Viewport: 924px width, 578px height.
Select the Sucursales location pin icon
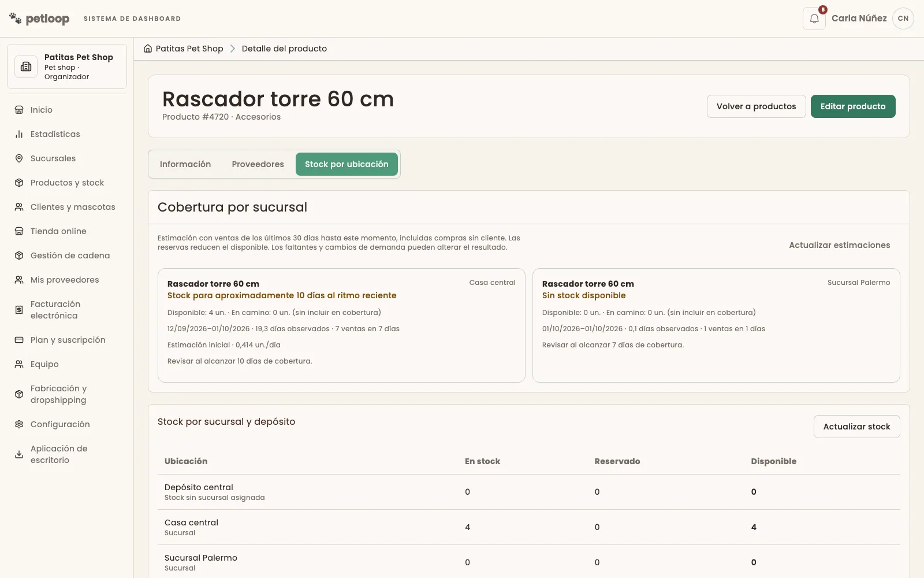(19, 158)
